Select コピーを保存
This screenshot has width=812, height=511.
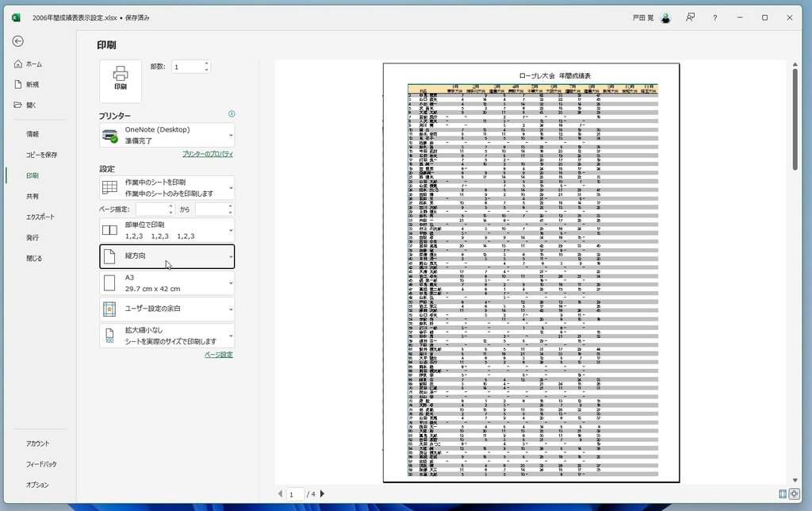click(x=41, y=155)
